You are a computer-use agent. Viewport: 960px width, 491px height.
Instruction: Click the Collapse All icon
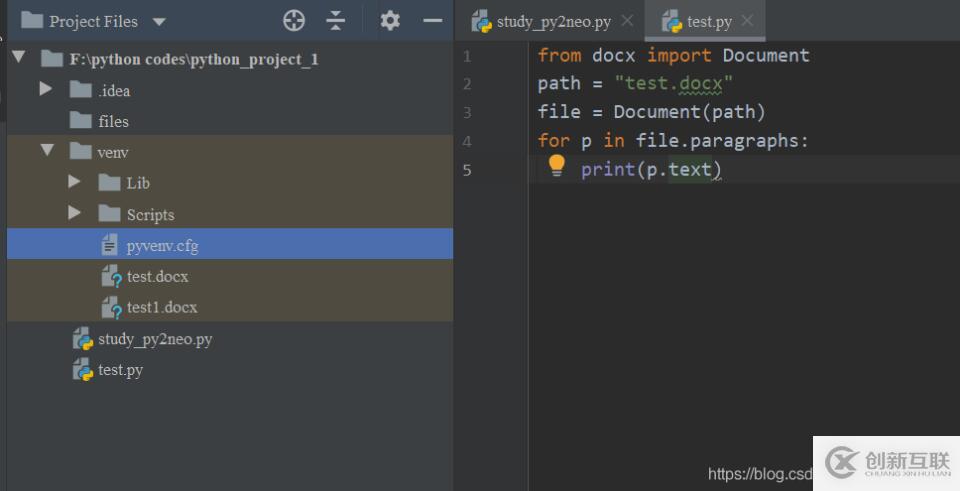(336, 21)
